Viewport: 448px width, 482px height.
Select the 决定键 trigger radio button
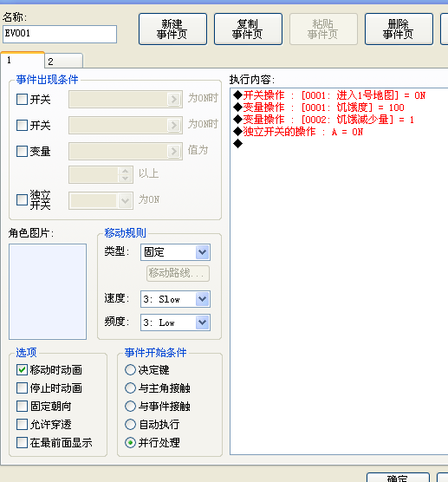coord(130,370)
